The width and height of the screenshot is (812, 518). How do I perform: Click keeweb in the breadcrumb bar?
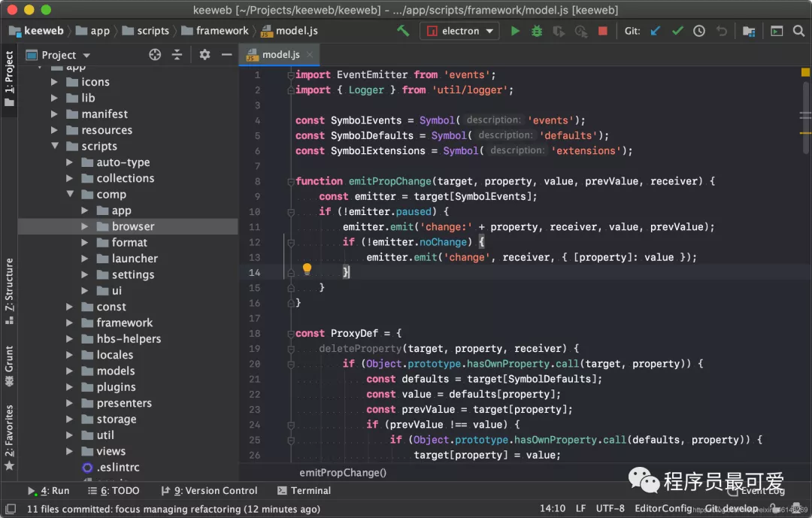click(x=36, y=31)
